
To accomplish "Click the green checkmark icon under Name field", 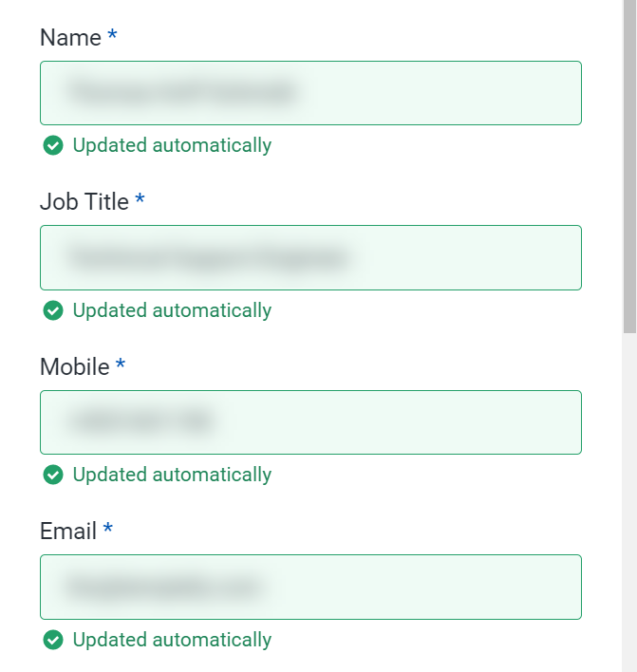I will [x=53, y=146].
